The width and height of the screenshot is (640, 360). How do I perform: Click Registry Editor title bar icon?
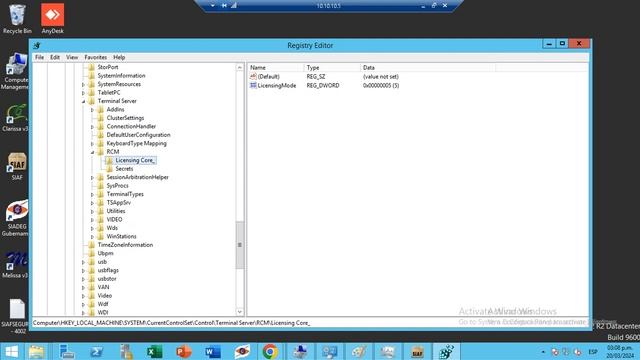pos(37,45)
